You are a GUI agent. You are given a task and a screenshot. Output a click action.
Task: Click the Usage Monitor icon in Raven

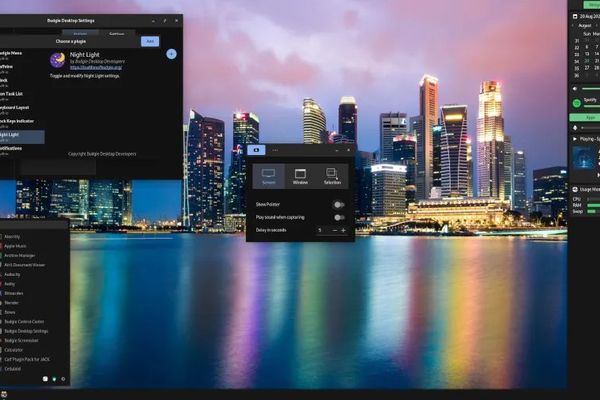point(575,189)
